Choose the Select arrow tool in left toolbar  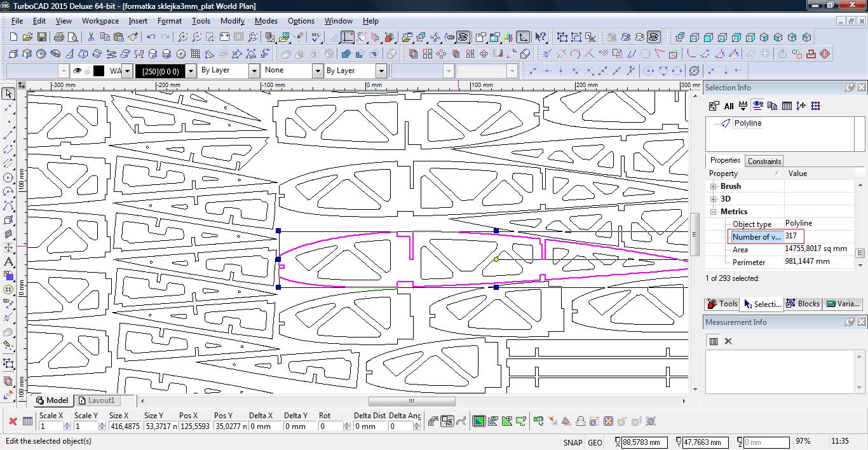click(8, 94)
